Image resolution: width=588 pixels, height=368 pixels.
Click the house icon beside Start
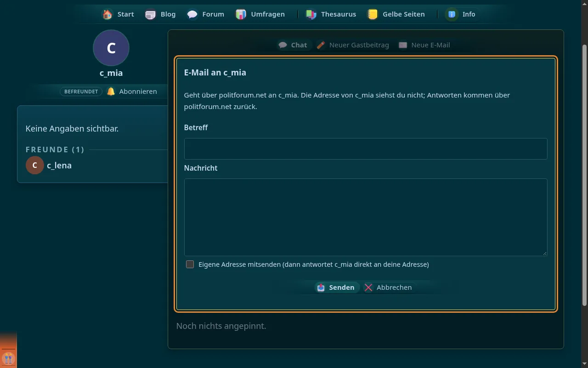coord(107,14)
